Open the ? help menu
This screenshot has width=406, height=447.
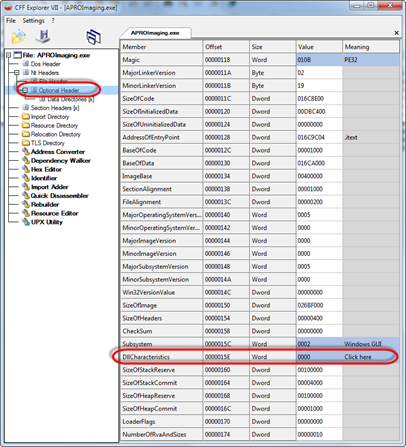[x=53, y=21]
